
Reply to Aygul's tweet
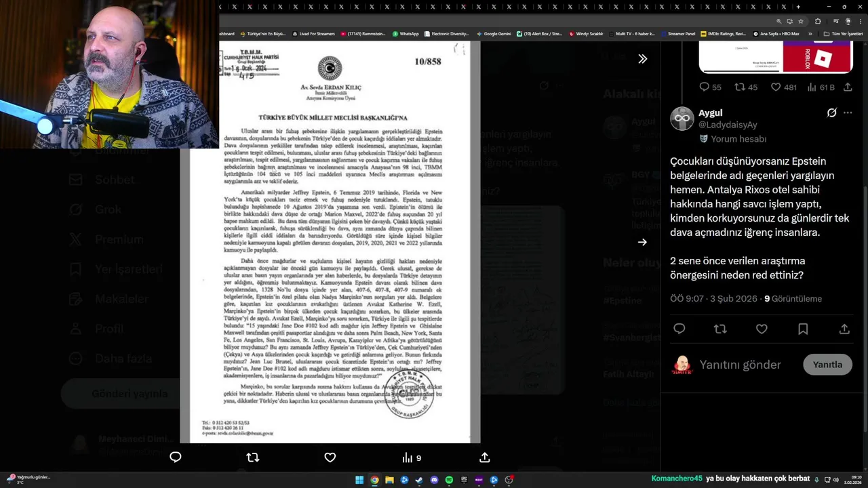[679, 329]
